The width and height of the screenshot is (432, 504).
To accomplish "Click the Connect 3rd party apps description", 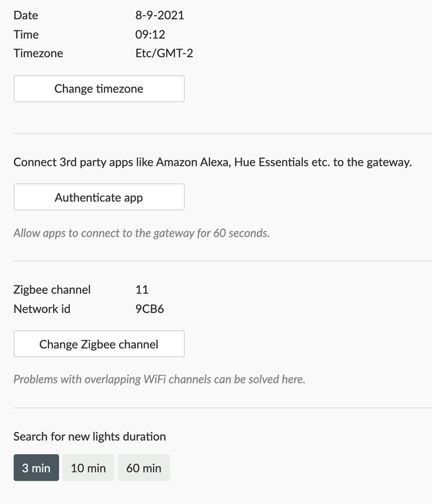I will click(212, 162).
